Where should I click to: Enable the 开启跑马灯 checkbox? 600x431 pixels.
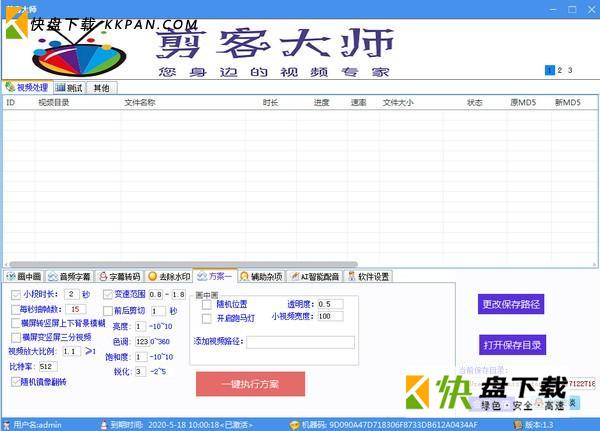coord(207,318)
